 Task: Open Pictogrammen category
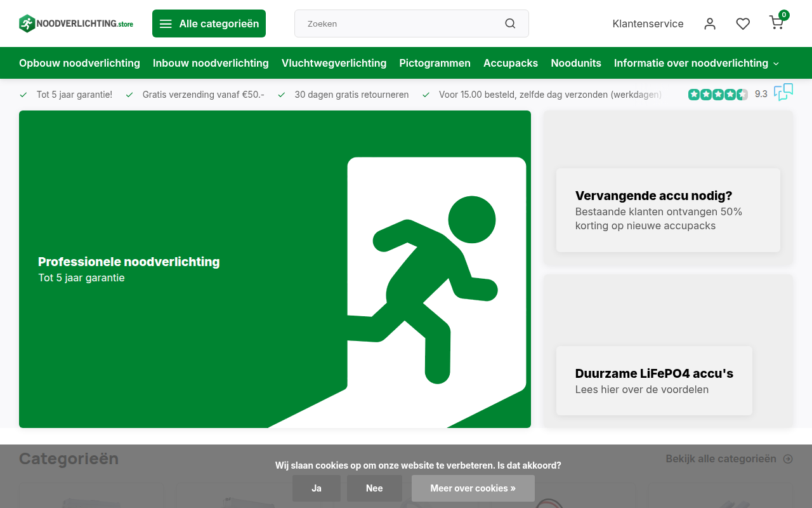(x=435, y=63)
